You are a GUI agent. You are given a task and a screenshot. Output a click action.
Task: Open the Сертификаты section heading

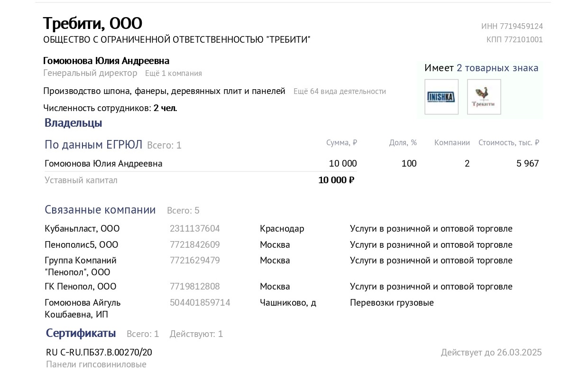(x=81, y=333)
